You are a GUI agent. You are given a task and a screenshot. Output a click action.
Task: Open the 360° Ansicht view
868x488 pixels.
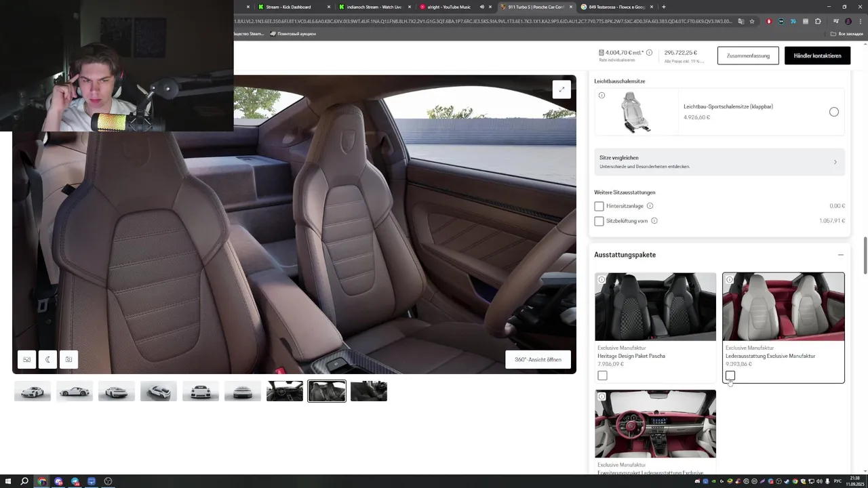coord(538,360)
